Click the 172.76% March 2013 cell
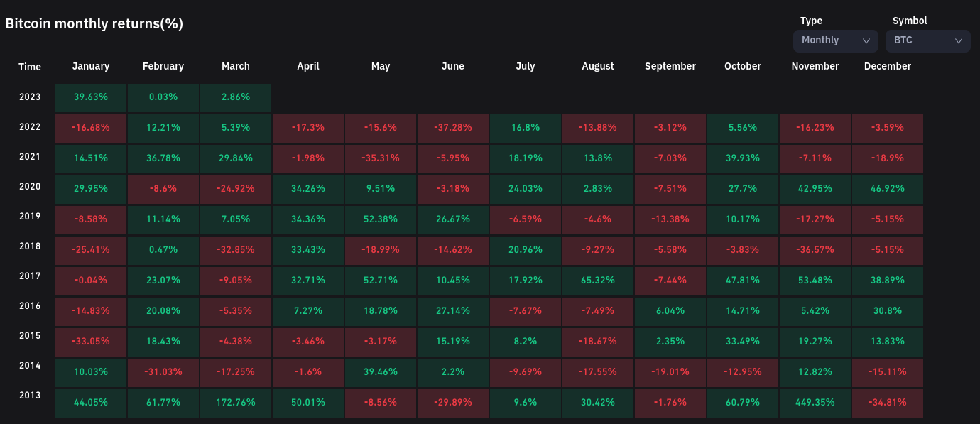The width and height of the screenshot is (980, 424). pos(236,402)
